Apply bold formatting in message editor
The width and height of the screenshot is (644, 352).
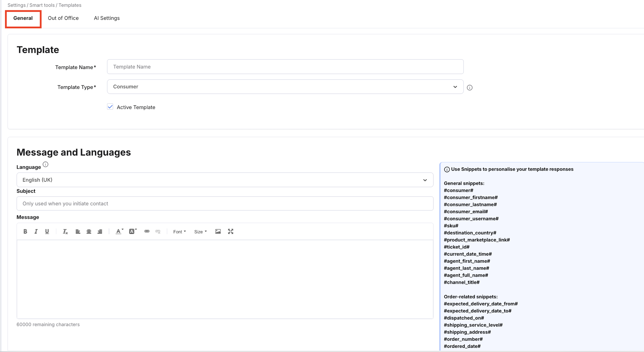[x=25, y=231]
